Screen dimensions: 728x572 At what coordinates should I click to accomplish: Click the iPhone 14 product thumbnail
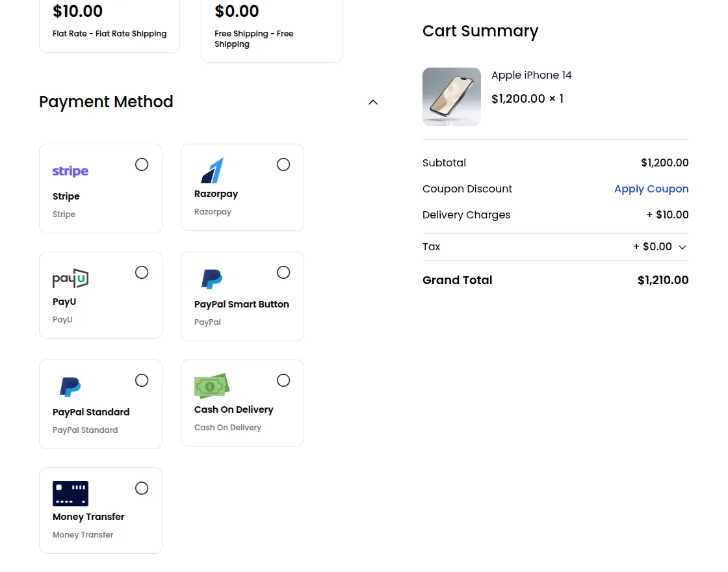451,97
